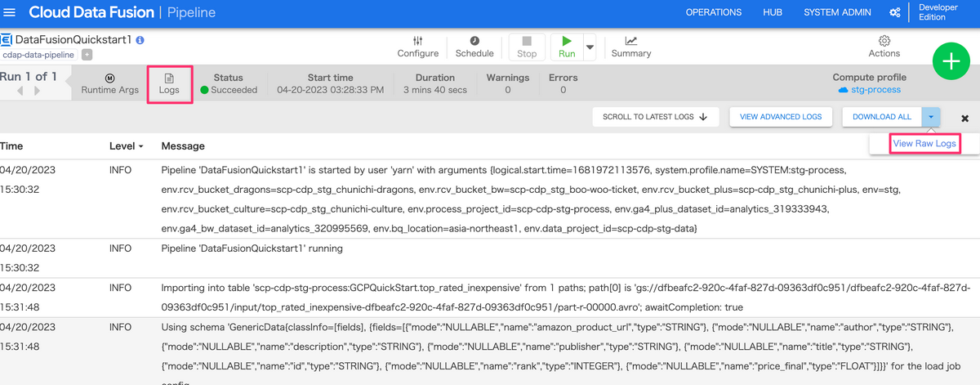980x385 pixels.
Task: Open the Logs tab
Action: pyautogui.click(x=170, y=84)
